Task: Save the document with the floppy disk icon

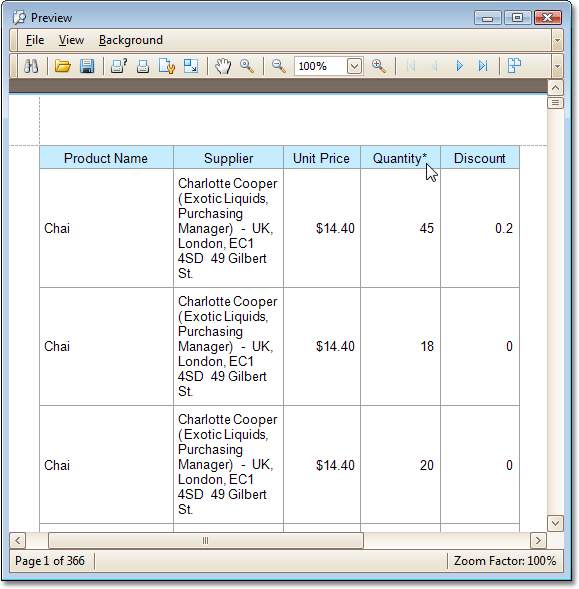Action: point(87,66)
